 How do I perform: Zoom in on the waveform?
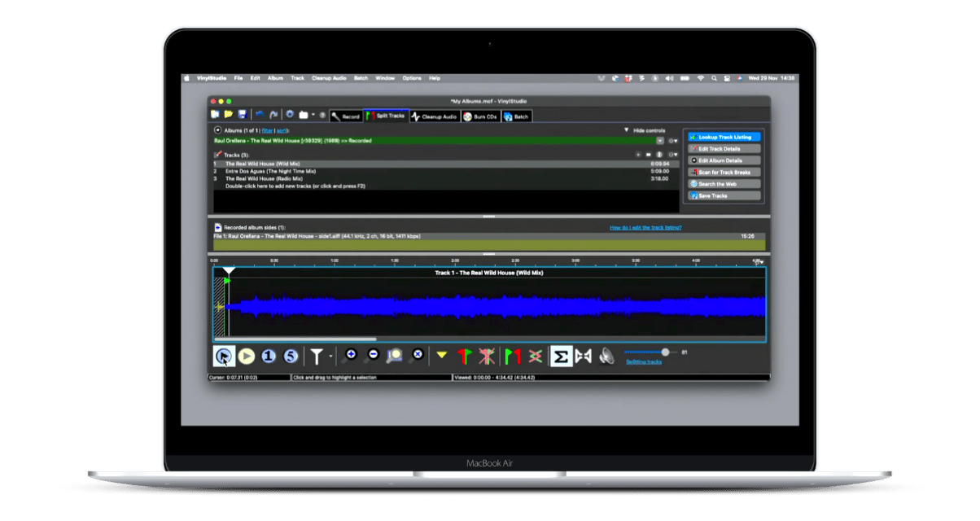coord(351,354)
